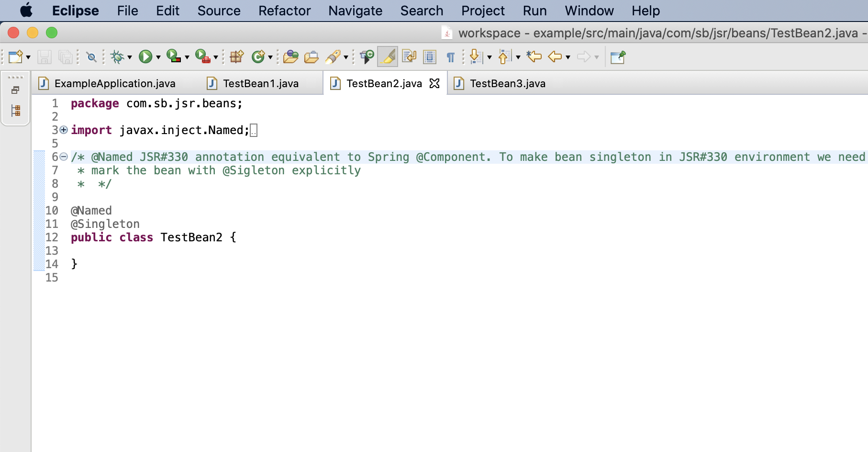Viewport: 868px width, 452px height.
Task: Start debugging with the bug icon
Action: pos(117,57)
